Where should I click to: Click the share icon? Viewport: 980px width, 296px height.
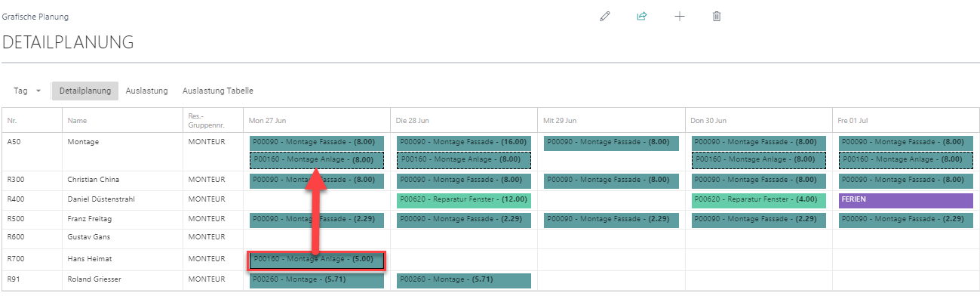[x=642, y=16]
